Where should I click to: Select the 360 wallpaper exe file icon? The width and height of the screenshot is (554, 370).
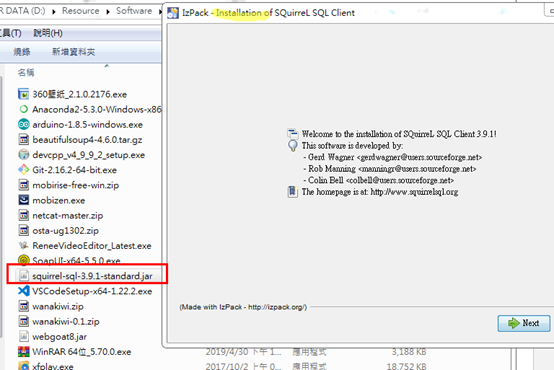[x=24, y=94]
